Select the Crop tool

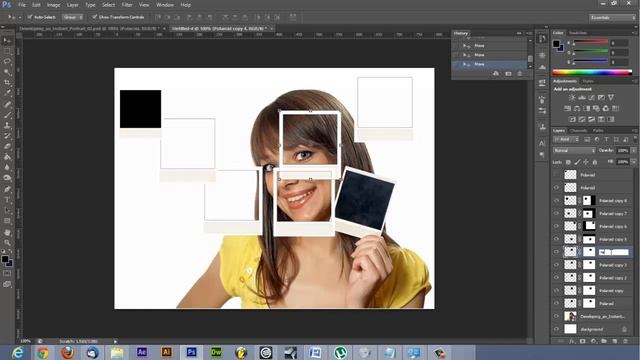7,83
